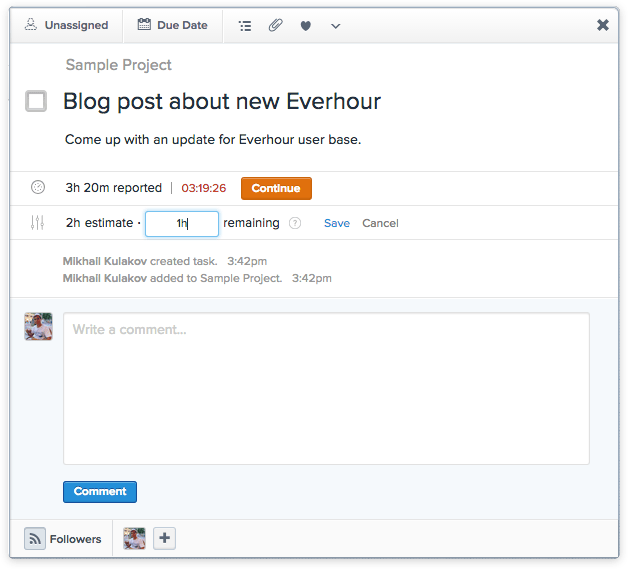Screen dimensions: 628x569
Task: Open the Due Date picker
Action: 172,25
